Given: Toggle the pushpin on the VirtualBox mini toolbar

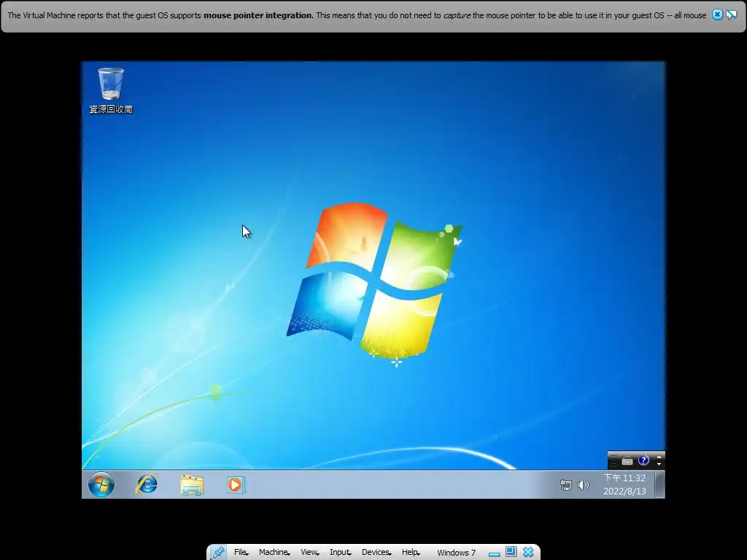Looking at the screenshot, I should coord(218,553).
